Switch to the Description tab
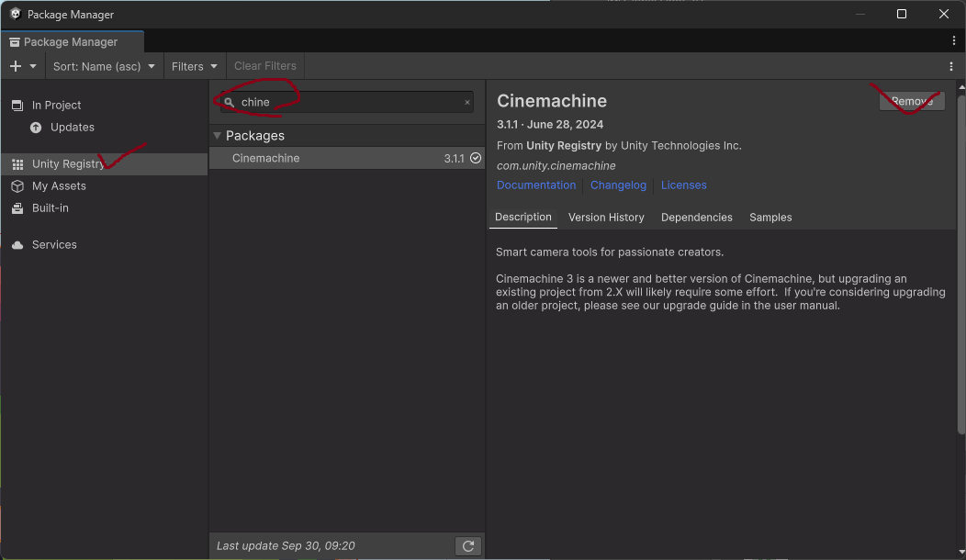The image size is (966, 560). 523,217
